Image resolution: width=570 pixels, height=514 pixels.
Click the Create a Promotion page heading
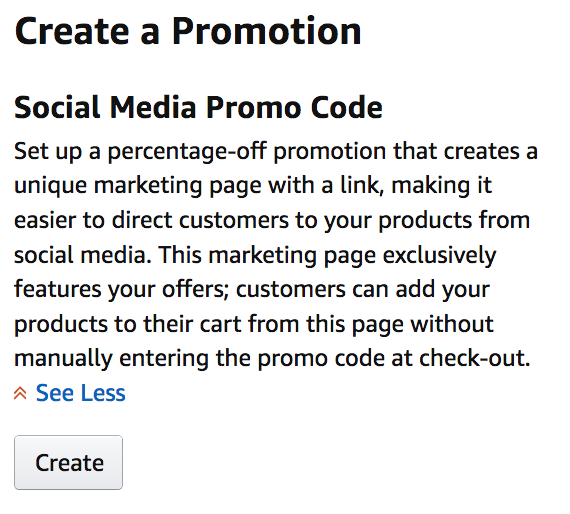[188, 31]
